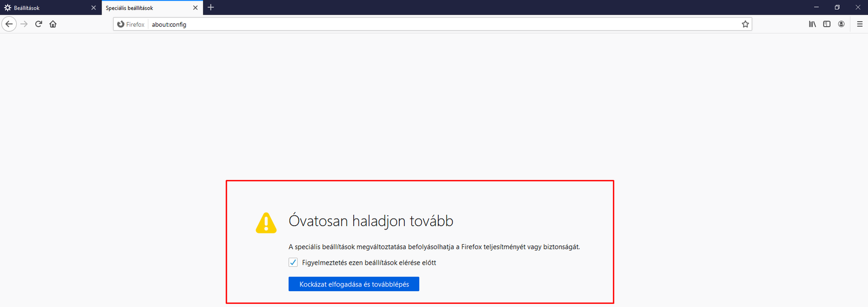
Task: Close the Speciális beállítások tab
Action: click(195, 8)
